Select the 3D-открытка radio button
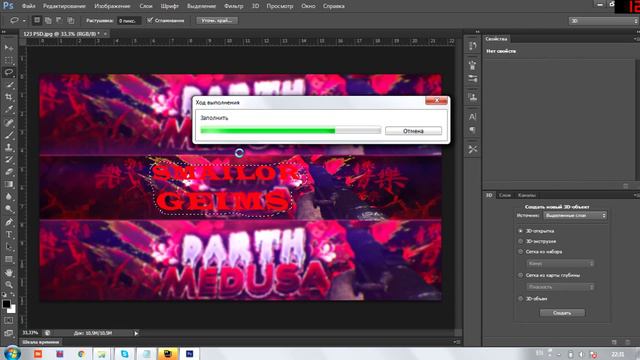640x360 pixels. click(520, 231)
